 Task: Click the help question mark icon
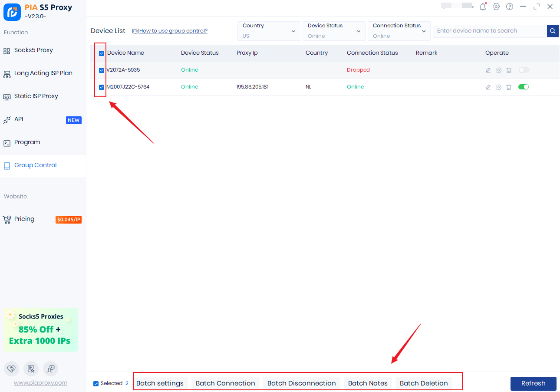(510, 7)
